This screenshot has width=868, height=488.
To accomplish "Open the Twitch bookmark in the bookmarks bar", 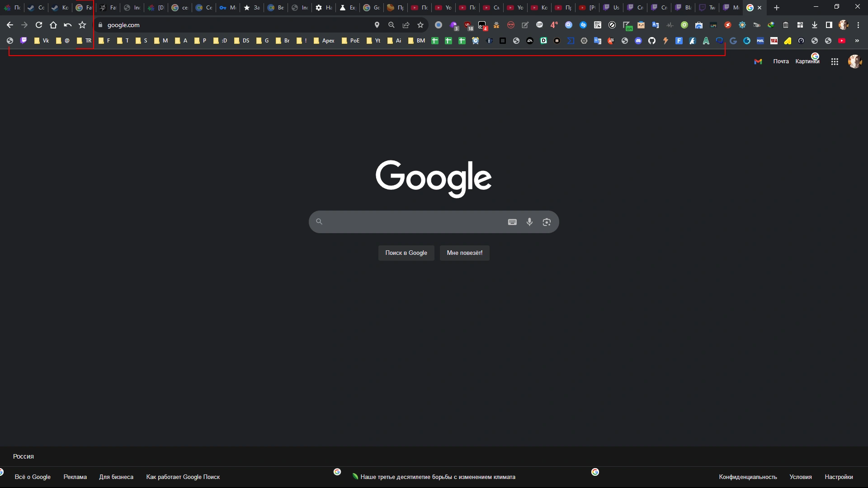I will 24,41.
